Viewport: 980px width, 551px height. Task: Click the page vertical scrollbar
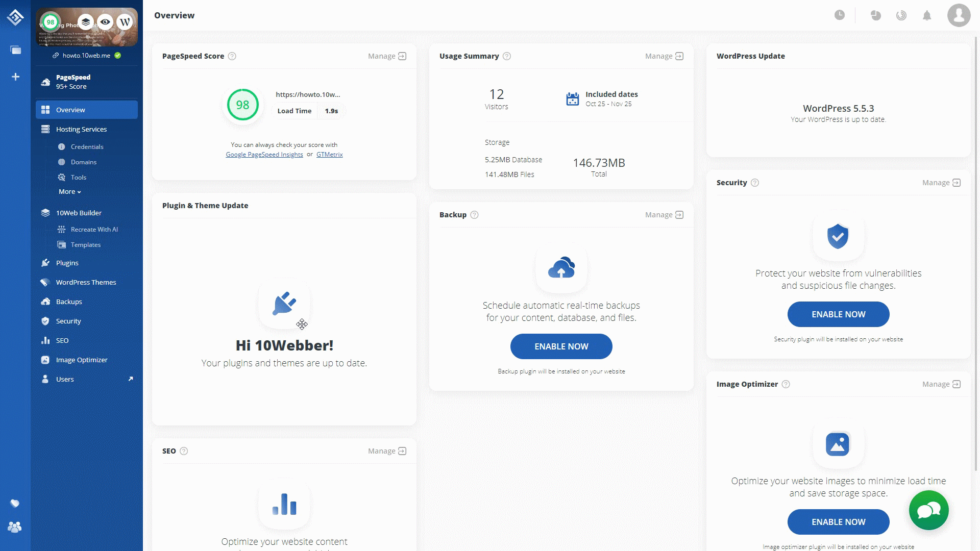(977, 253)
